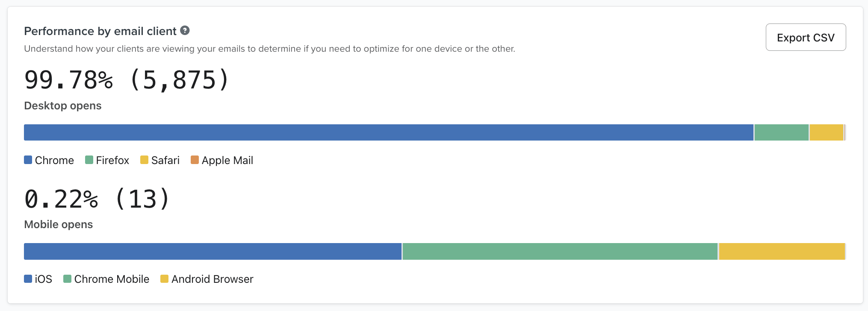
Task: Click the yellow Safari legend swatch
Action: pos(144,160)
